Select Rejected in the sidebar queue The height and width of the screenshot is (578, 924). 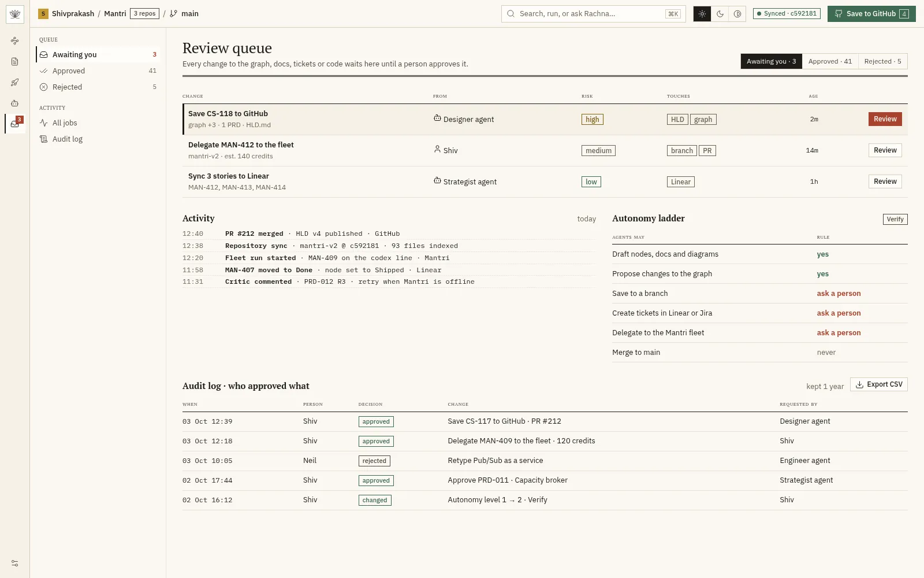click(x=98, y=87)
